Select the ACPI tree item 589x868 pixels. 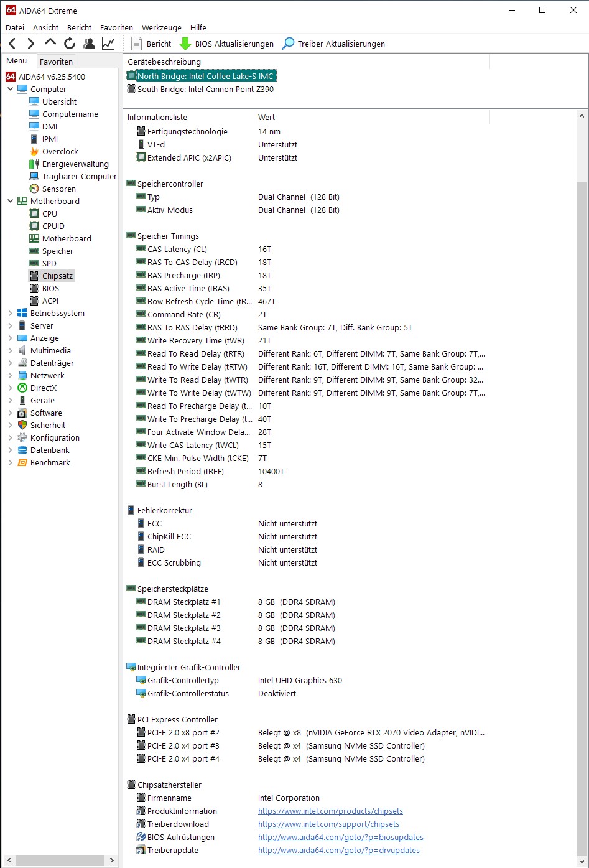coord(50,301)
